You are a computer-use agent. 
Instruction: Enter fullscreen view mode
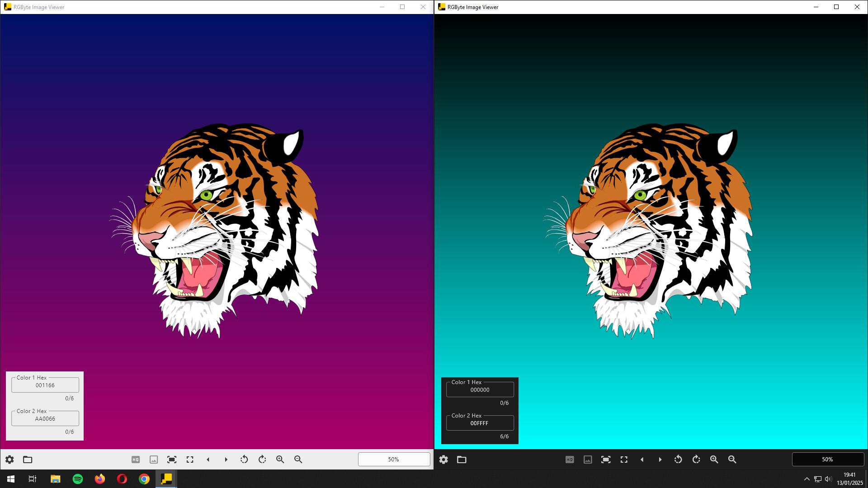click(190, 459)
